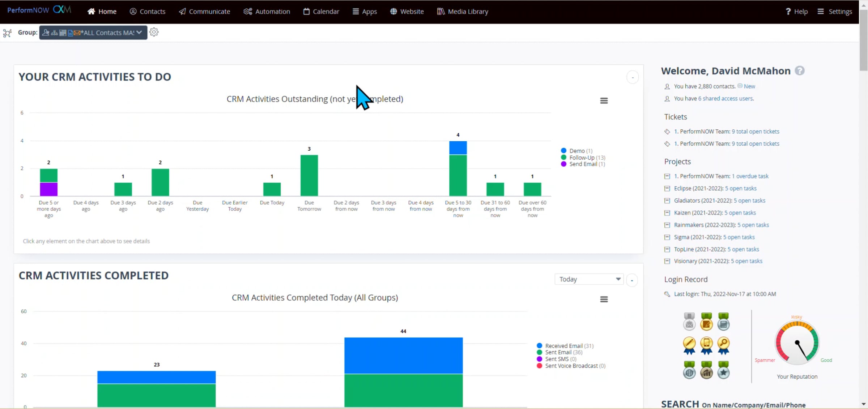The width and height of the screenshot is (868, 409).
Task: Open the Automation menu
Action: click(267, 12)
